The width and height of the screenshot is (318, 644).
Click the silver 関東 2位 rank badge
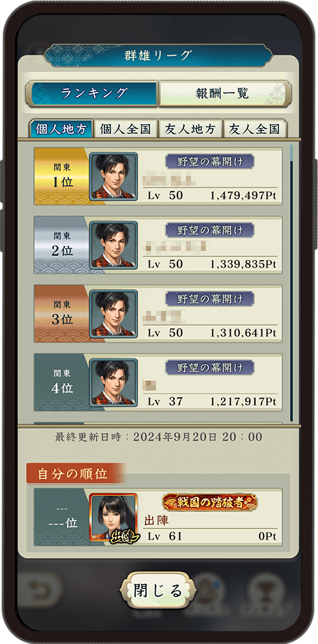62,246
